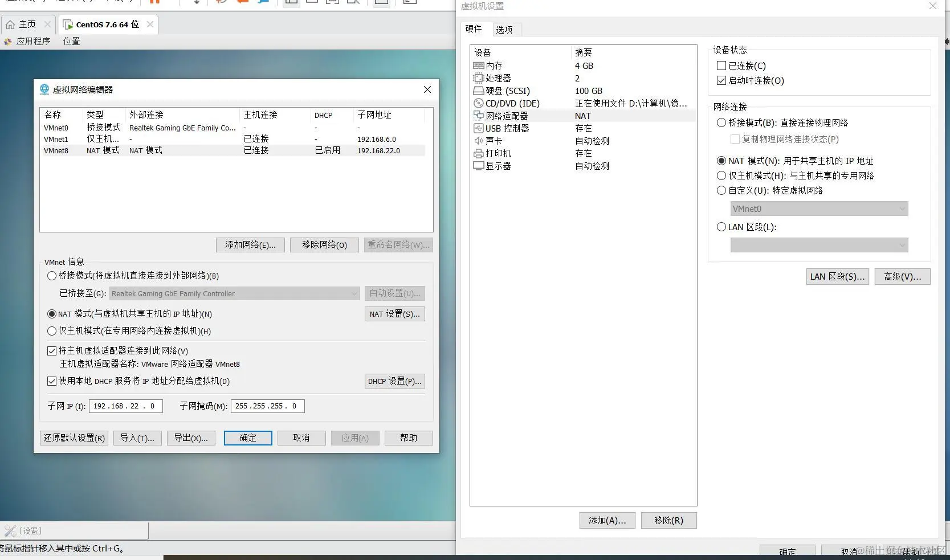Select 桥接模式(B) radio in 虚拟机设置
This screenshot has width=950, height=560.
pos(721,122)
